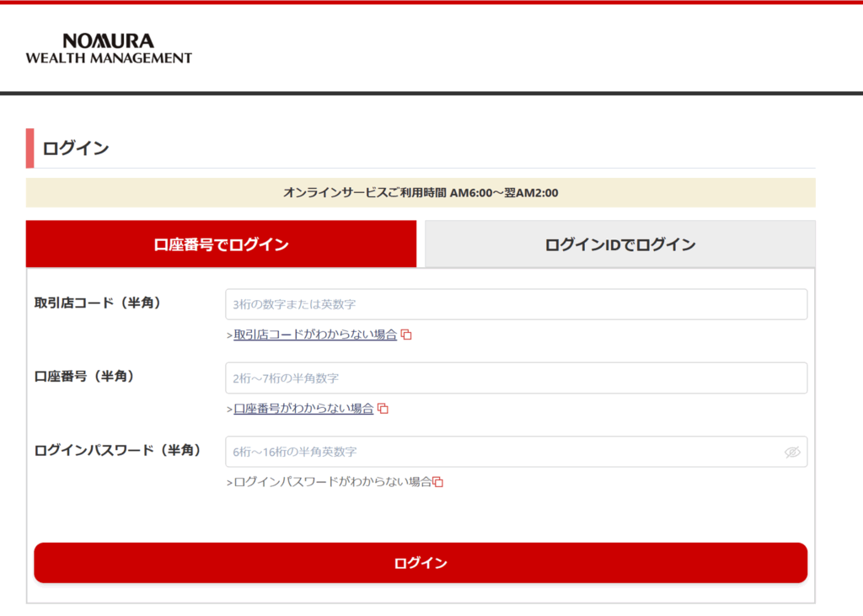Image resolution: width=863 pixels, height=616 pixels.
Task: Select the 口座番号でログイン tab
Action: coord(221,245)
